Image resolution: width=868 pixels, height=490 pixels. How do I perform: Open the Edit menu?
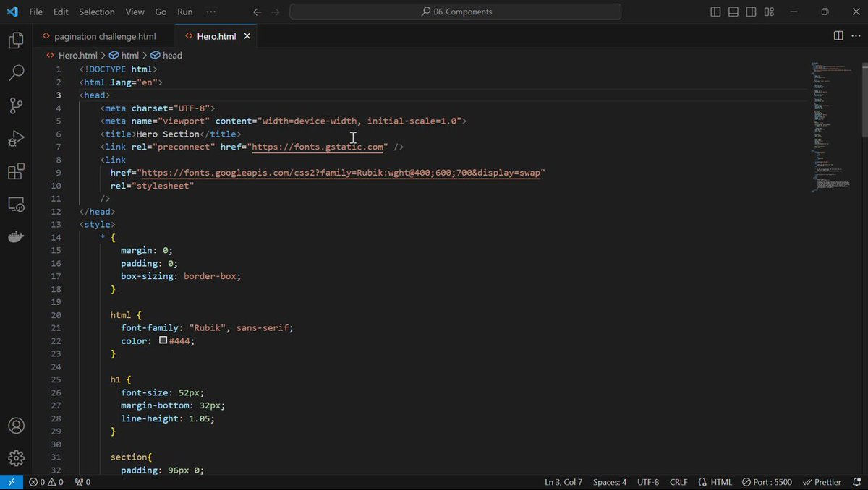61,12
